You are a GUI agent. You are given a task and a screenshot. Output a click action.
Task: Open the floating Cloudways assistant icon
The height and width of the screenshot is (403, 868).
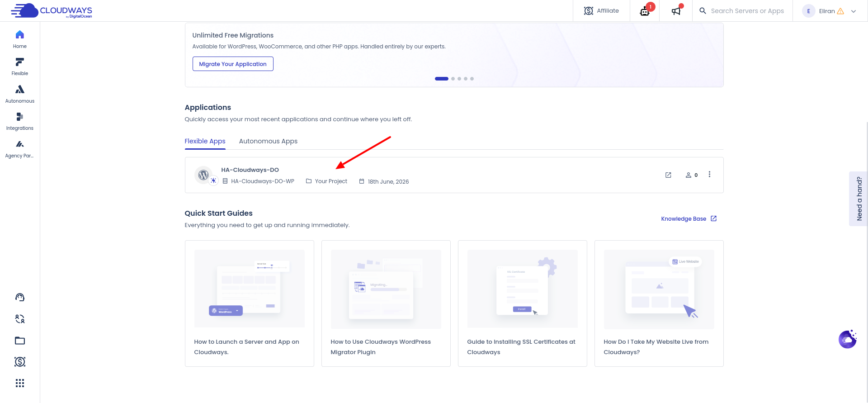(x=848, y=339)
